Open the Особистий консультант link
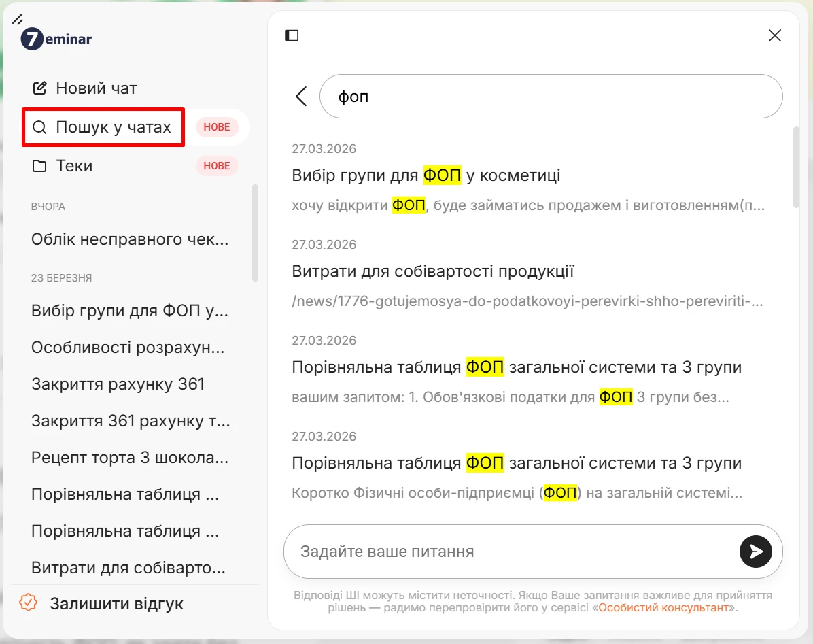This screenshot has width=813, height=644. 663,607
